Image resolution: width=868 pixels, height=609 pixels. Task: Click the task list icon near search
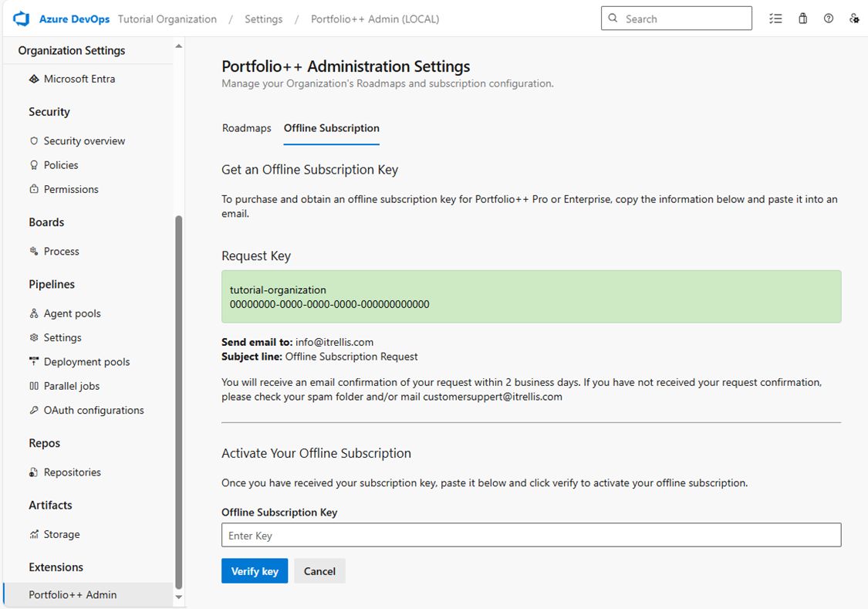click(775, 18)
